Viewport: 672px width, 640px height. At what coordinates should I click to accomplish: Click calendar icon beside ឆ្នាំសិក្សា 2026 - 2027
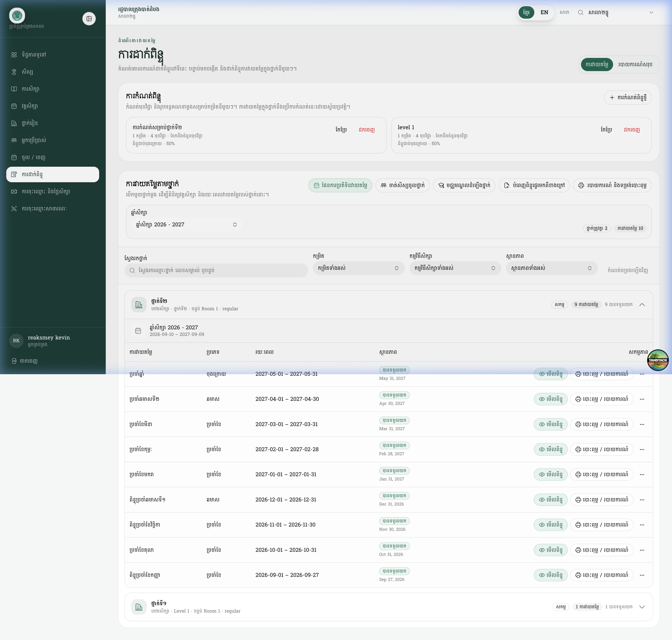coord(138,330)
